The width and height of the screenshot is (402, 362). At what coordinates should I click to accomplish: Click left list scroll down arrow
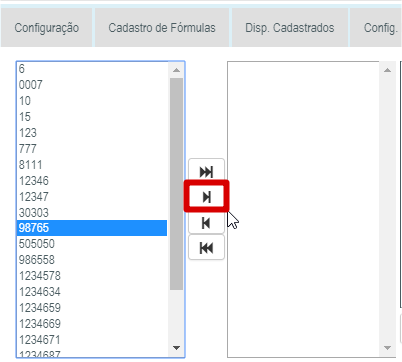coord(176,348)
